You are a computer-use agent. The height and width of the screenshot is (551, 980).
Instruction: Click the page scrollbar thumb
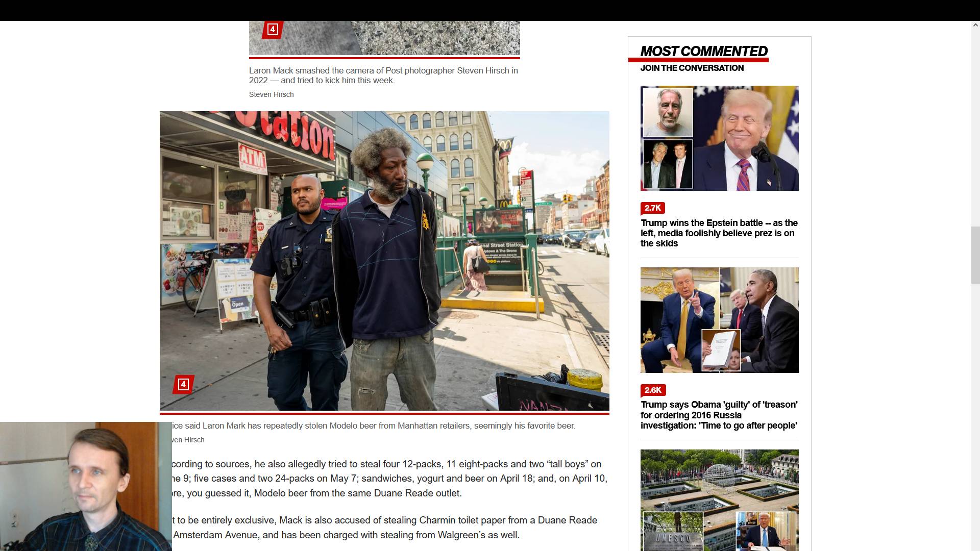coord(975,254)
